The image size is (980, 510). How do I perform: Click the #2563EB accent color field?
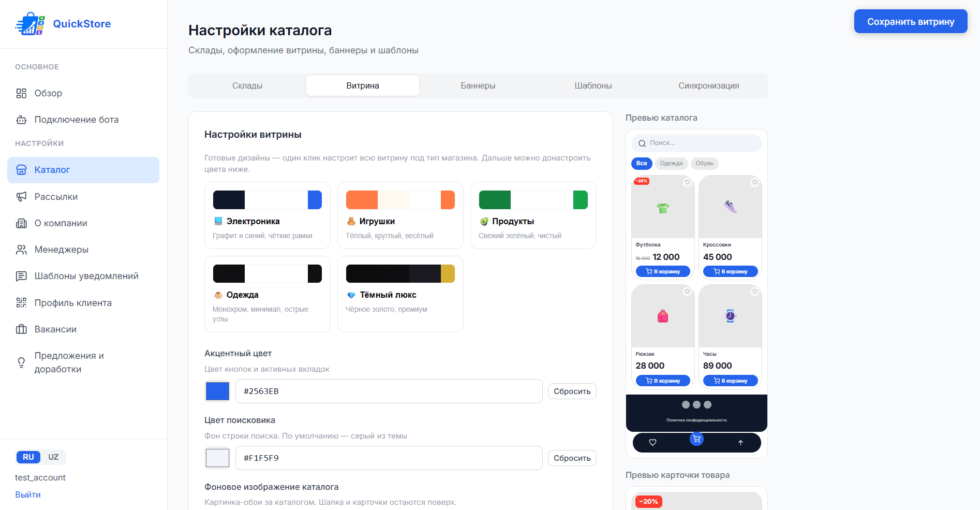coord(389,391)
